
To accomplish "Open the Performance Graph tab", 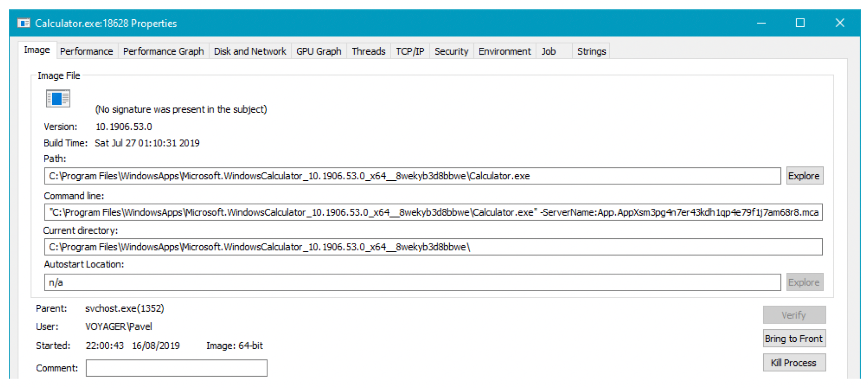I will click(163, 51).
